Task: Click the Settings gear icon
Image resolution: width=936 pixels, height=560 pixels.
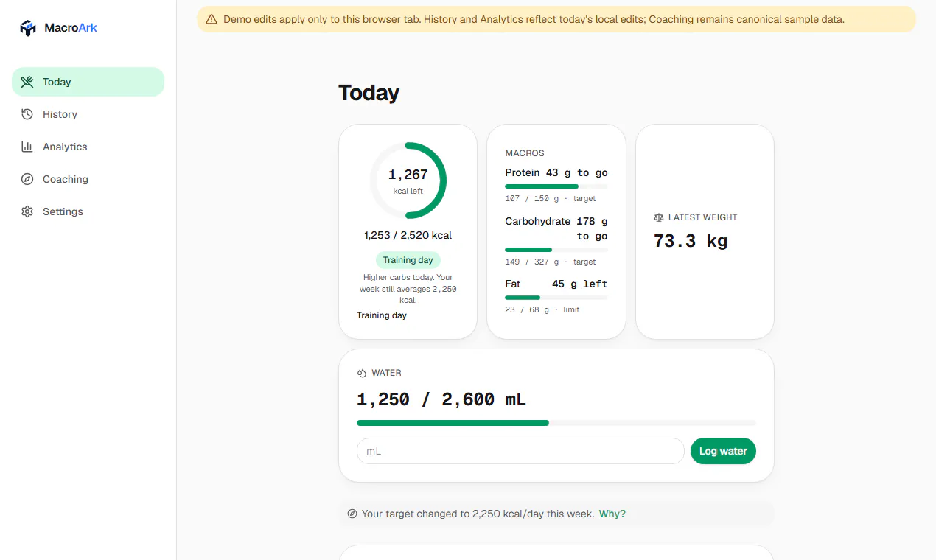Action: click(27, 211)
